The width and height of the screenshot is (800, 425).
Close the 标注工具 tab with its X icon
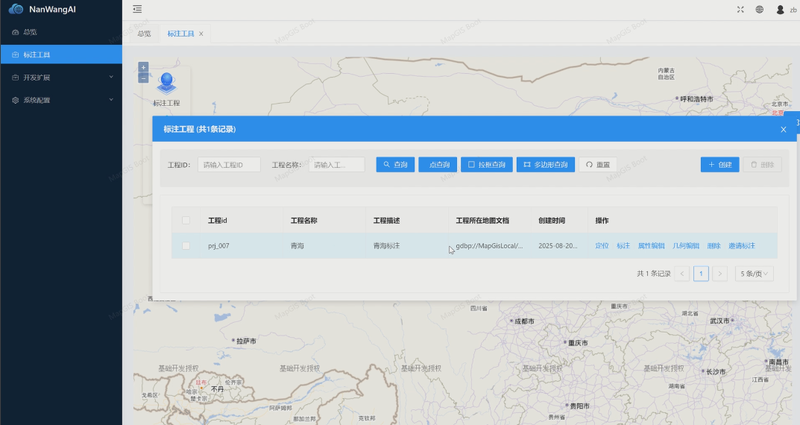201,34
